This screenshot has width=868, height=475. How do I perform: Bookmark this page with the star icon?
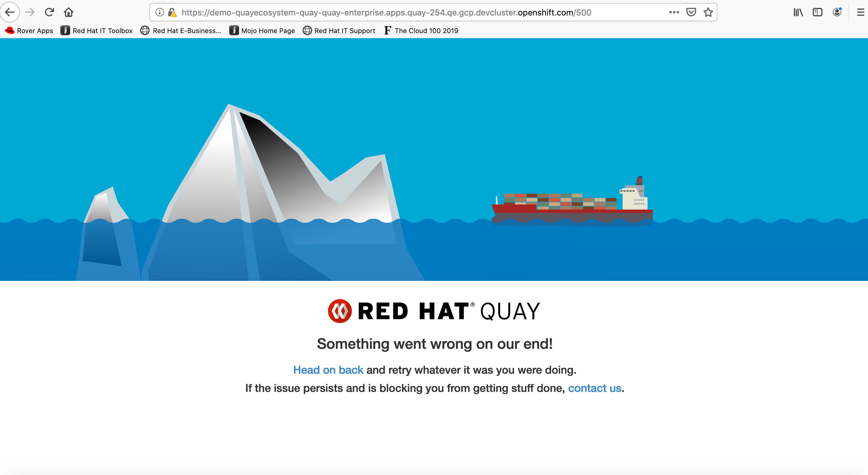pos(708,12)
